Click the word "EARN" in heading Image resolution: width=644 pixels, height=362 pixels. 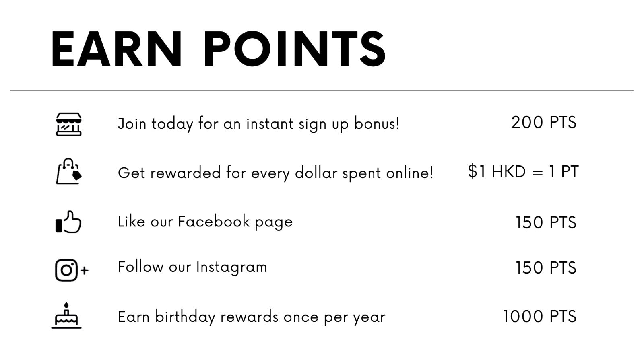pyautogui.click(x=117, y=49)
